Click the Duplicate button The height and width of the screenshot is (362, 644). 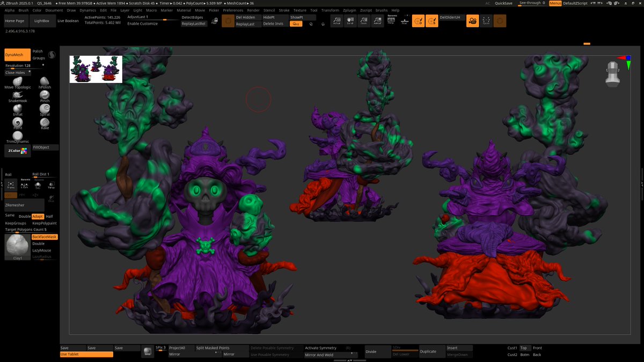[x=432, y=351]
